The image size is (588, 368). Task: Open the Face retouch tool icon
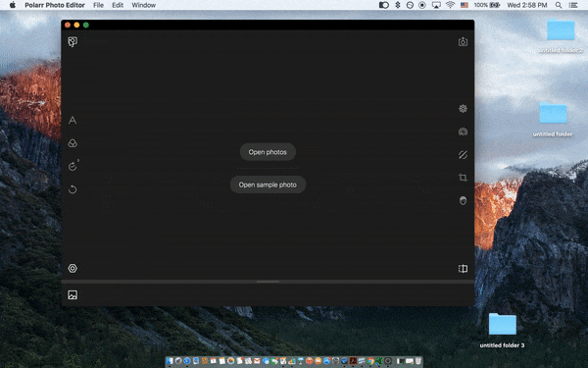[x=463, y=200]
